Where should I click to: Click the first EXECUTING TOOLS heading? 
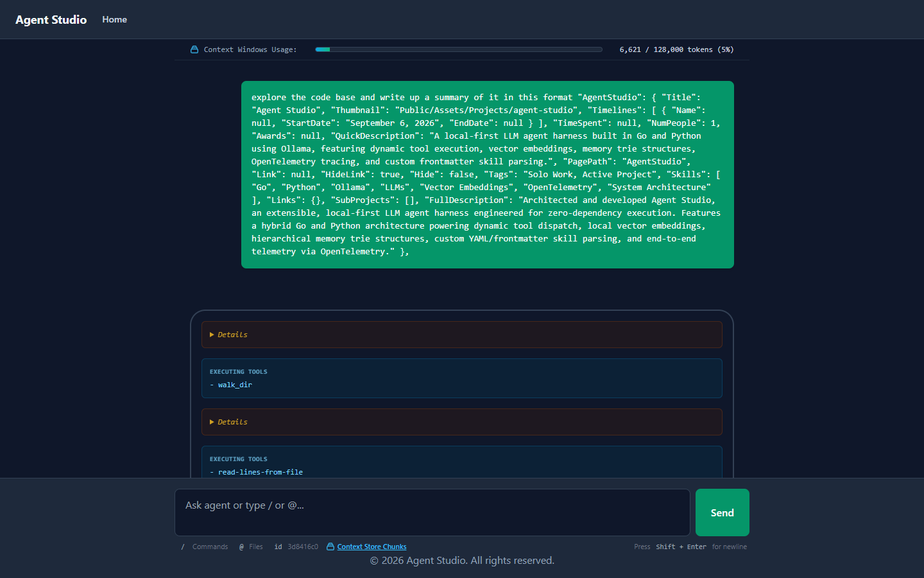[x=239, y=372]
